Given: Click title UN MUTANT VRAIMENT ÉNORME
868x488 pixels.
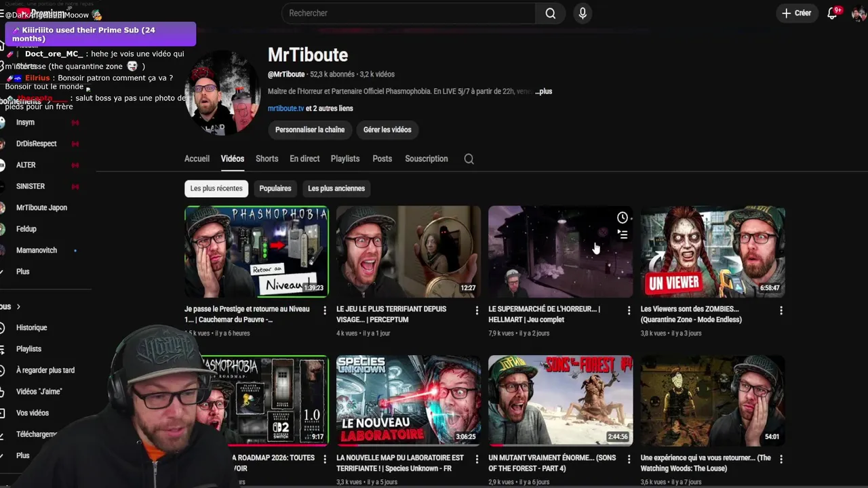Looking at the screenshot, I should (552, 463).
